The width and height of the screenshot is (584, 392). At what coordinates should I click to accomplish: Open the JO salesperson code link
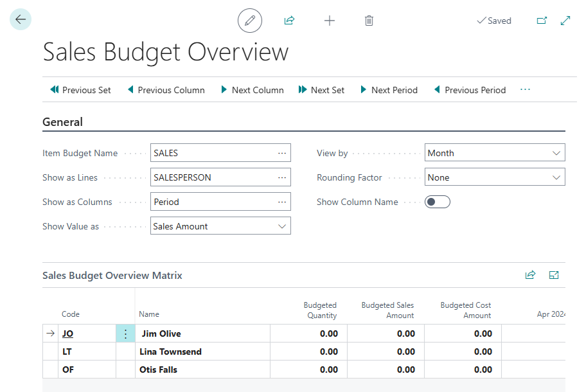[x=67, y=334]
